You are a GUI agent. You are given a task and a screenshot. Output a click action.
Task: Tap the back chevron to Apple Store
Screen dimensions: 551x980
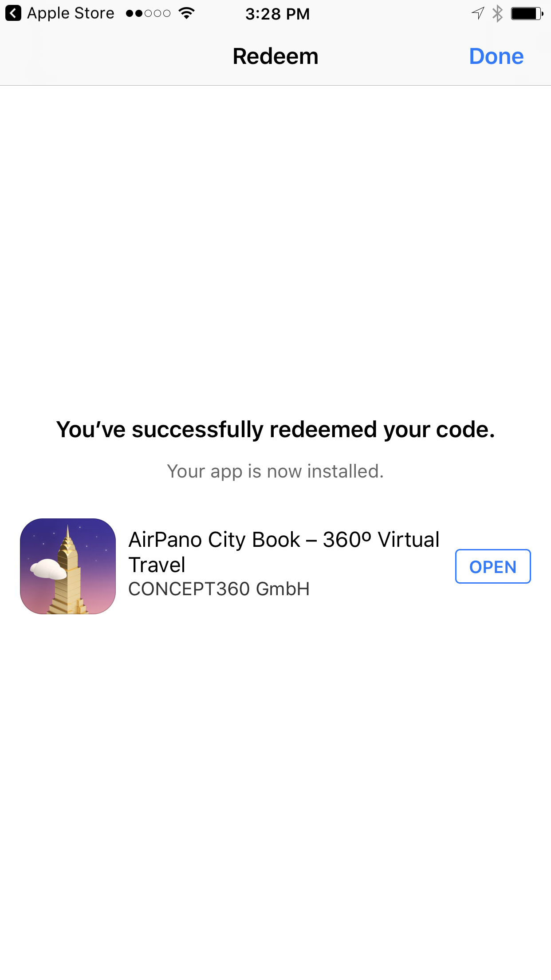click(x=13, y=13)
